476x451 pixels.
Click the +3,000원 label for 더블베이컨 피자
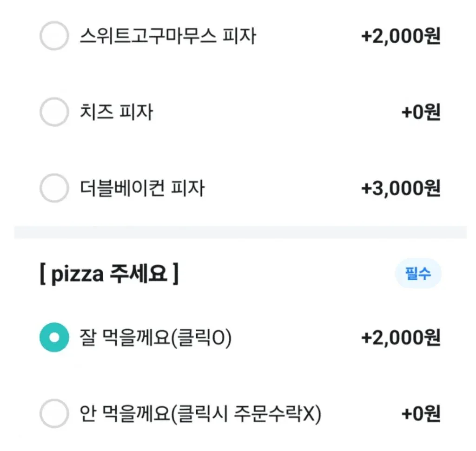click(x=401, y=188)
